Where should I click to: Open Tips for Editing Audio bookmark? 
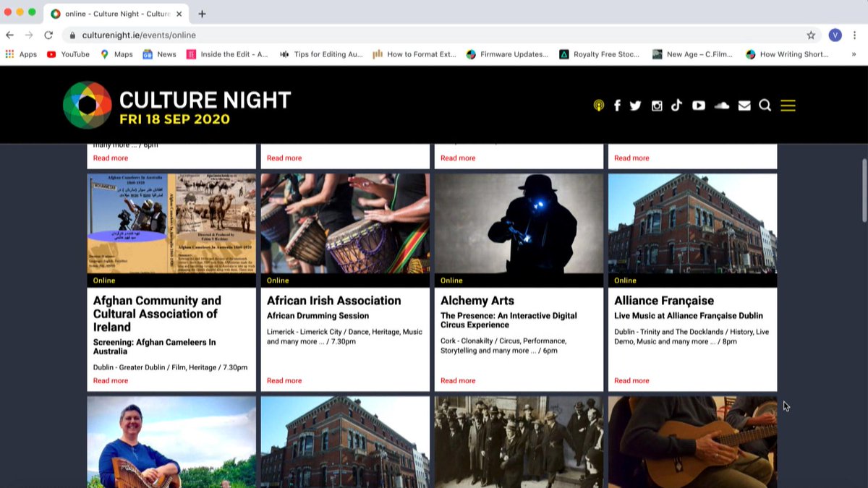[321, 54]
